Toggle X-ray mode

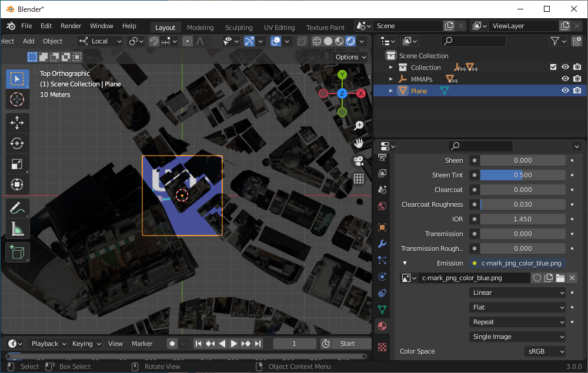pyautogui.click(x=302, y=41)
